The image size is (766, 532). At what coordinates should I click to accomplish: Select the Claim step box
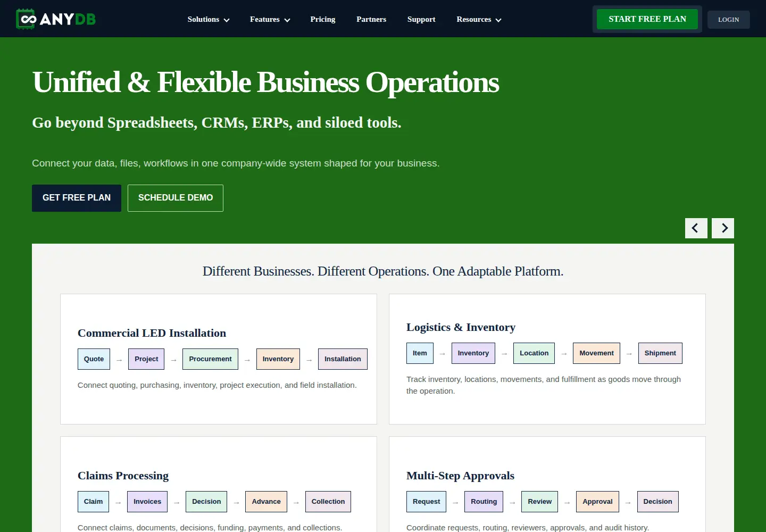pyautogui.click(x=94, y=502)
